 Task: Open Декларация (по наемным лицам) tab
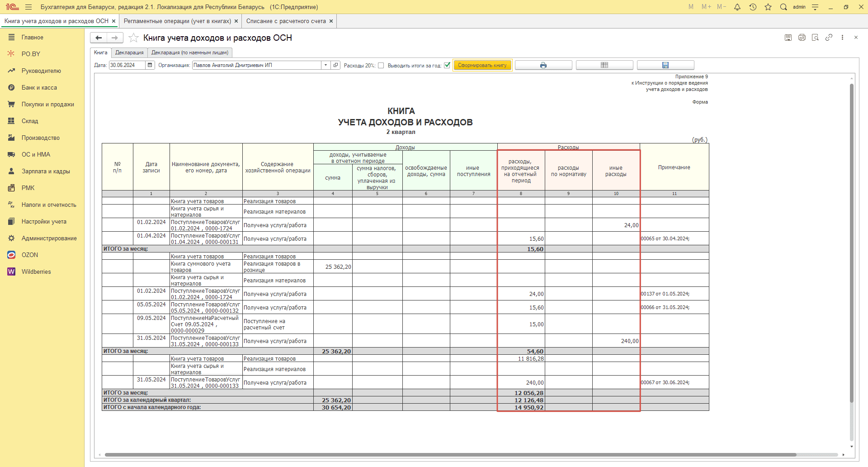(189, 52)
